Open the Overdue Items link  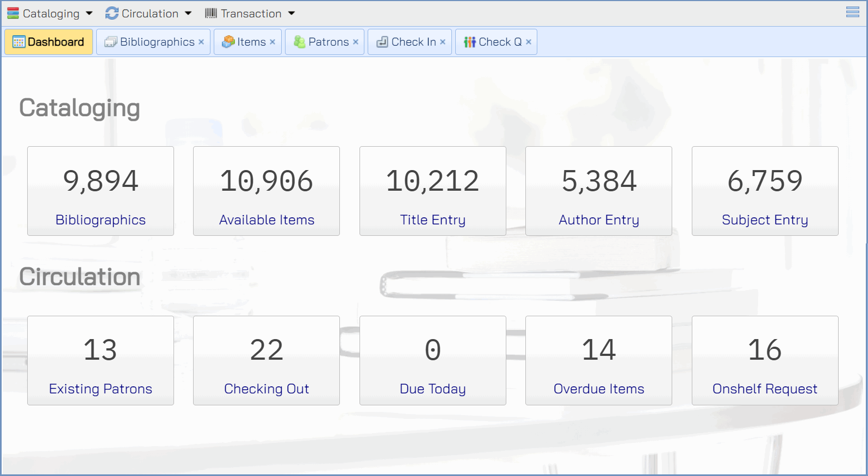[x=599, y=389]
